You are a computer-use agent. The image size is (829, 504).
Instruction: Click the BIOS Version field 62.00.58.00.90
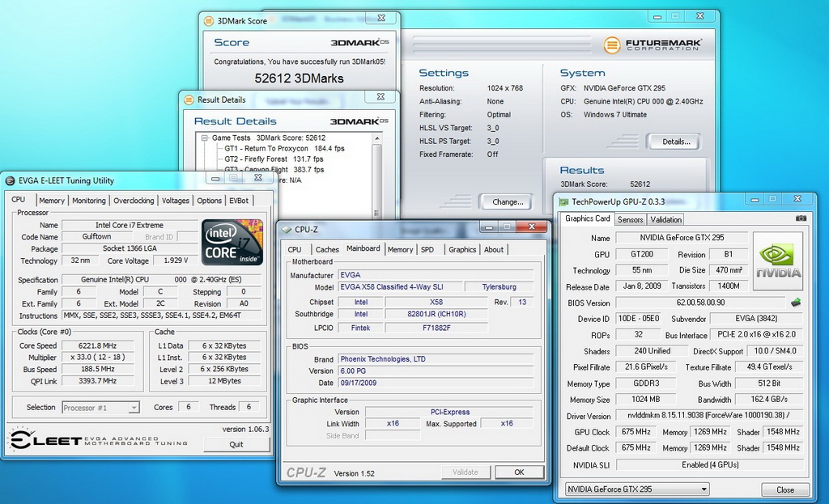pyautogui.click(x=701, y=303)
